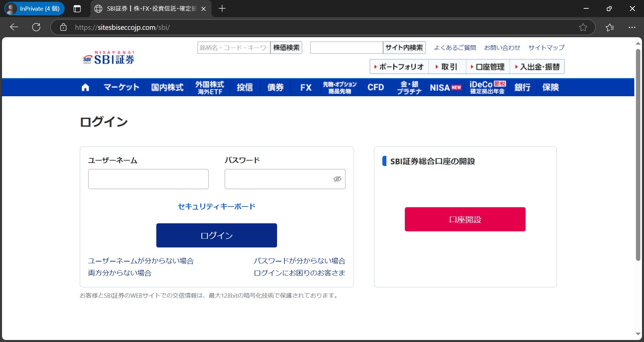
Task: Focus the パスワード input field
Action: click(285, 179)
